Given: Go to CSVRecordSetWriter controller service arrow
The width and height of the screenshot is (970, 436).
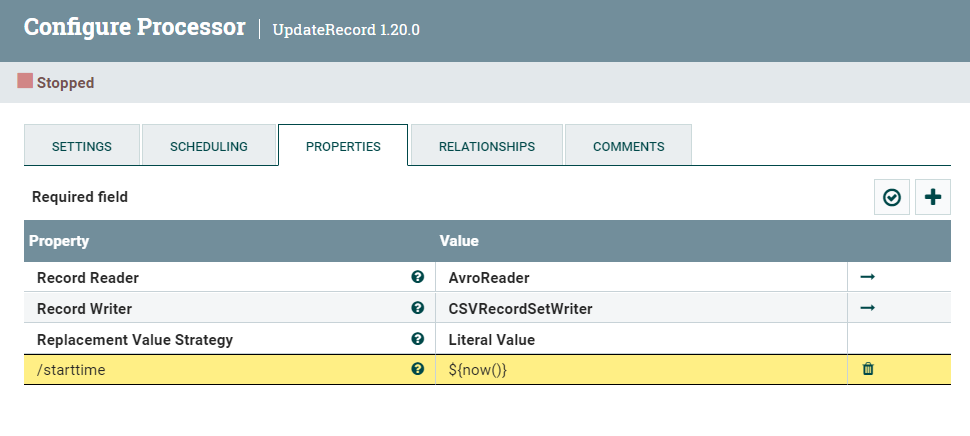Looking at the screenshot, I should point(868,308).
